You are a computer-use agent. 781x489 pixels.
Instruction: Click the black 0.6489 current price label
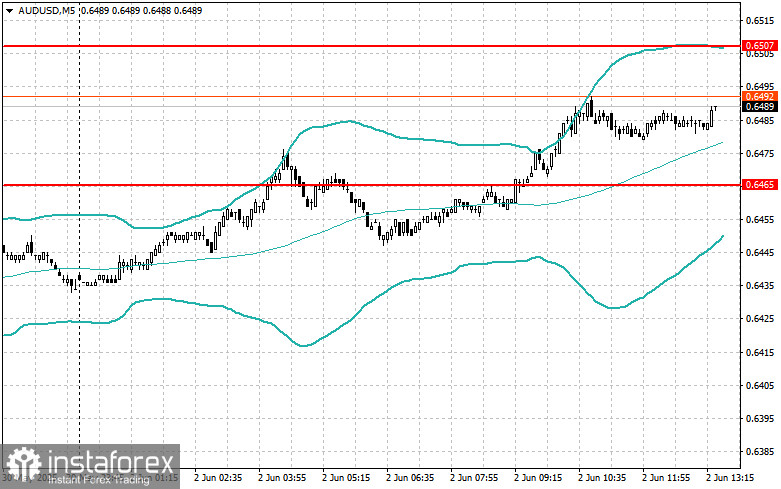pos(760,107)
